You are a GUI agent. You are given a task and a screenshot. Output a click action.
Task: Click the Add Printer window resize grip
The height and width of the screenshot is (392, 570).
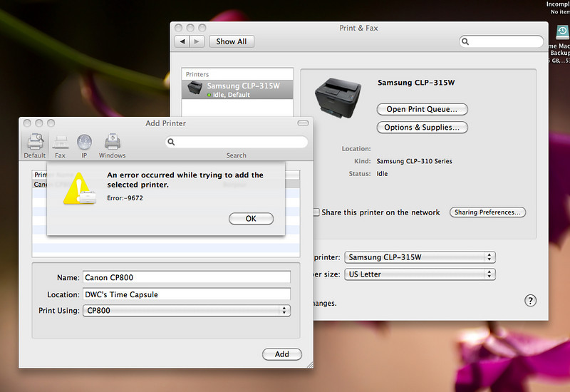(310, 365)
